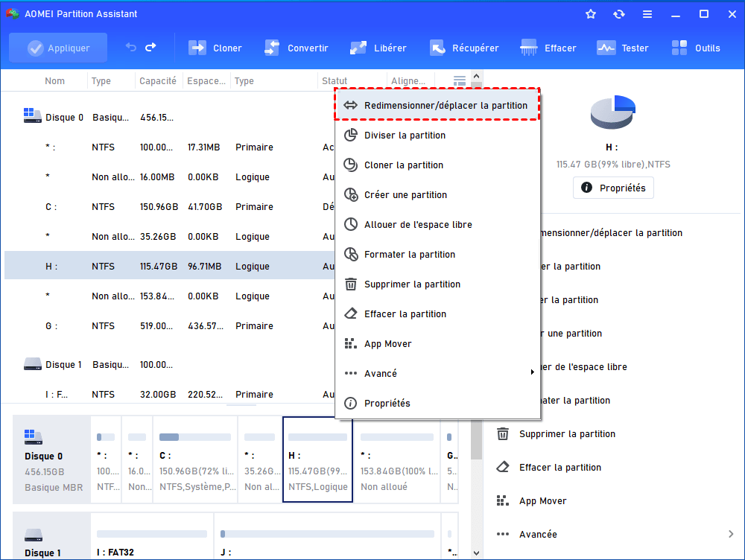This screenshot has width=745, height=560.
Task: Select the C: NTFS 150.96GB row
Action: coord(168,206)
